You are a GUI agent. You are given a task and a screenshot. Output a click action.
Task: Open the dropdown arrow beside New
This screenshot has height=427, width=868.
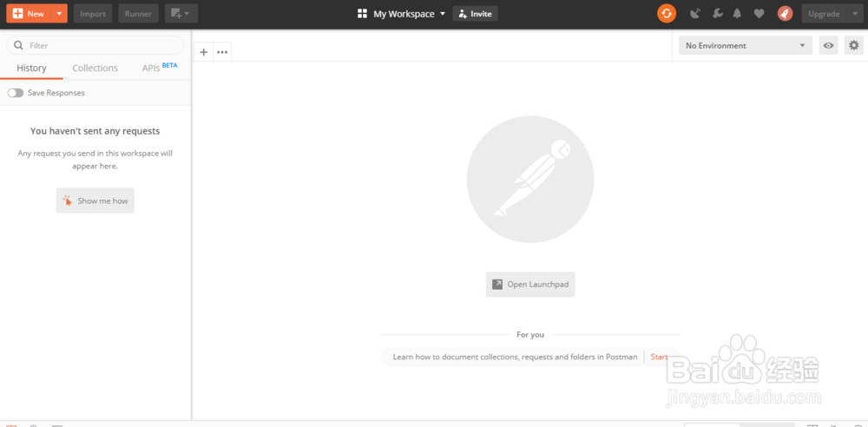tap(59, 13)
